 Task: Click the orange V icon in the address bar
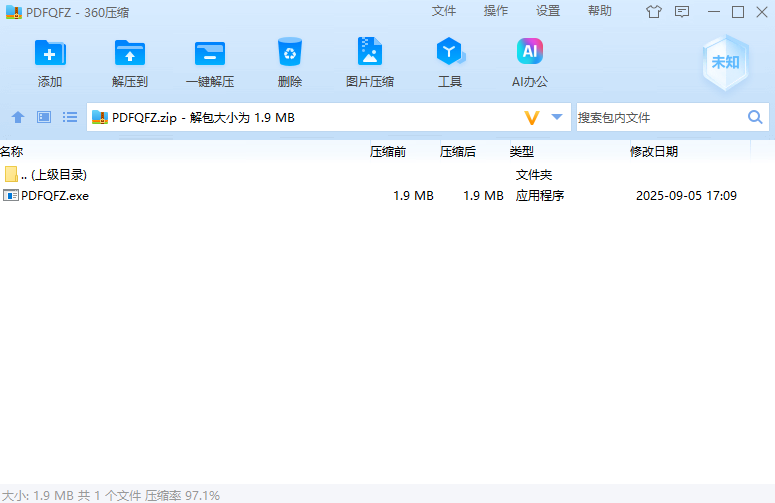click(x=532, y=118)
